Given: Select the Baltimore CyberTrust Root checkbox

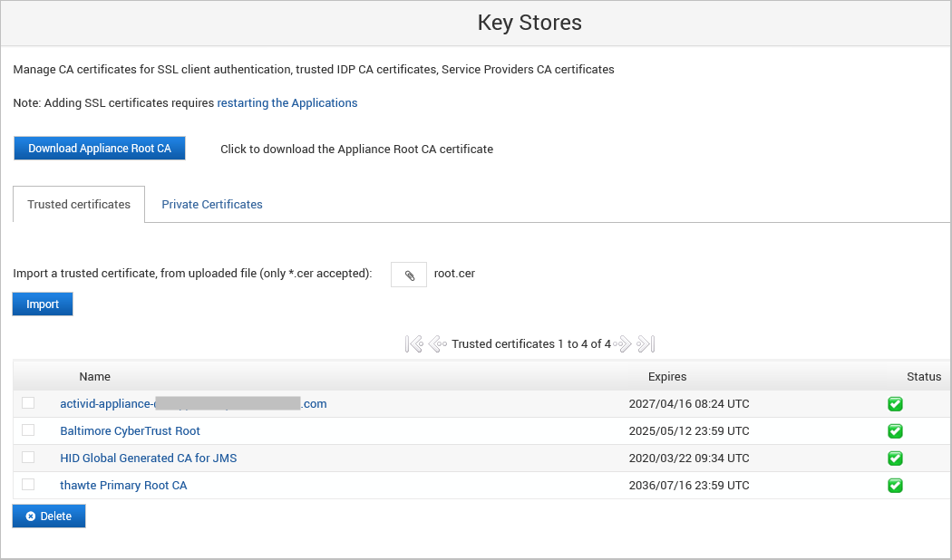Looking at the screenshot, I should (x=28, y=430).
